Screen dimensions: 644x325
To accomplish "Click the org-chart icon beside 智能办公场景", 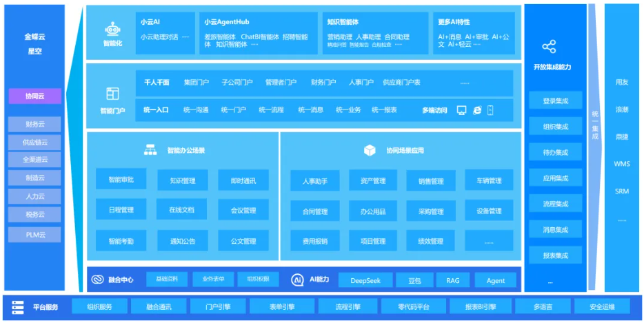I will [x=150, y=150].
